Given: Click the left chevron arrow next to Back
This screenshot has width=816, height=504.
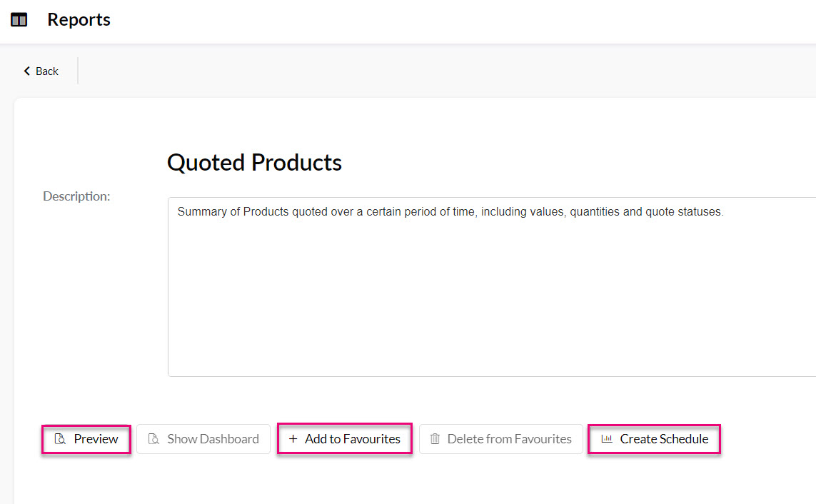Looking at the screenshot, I should coord(27,71).
